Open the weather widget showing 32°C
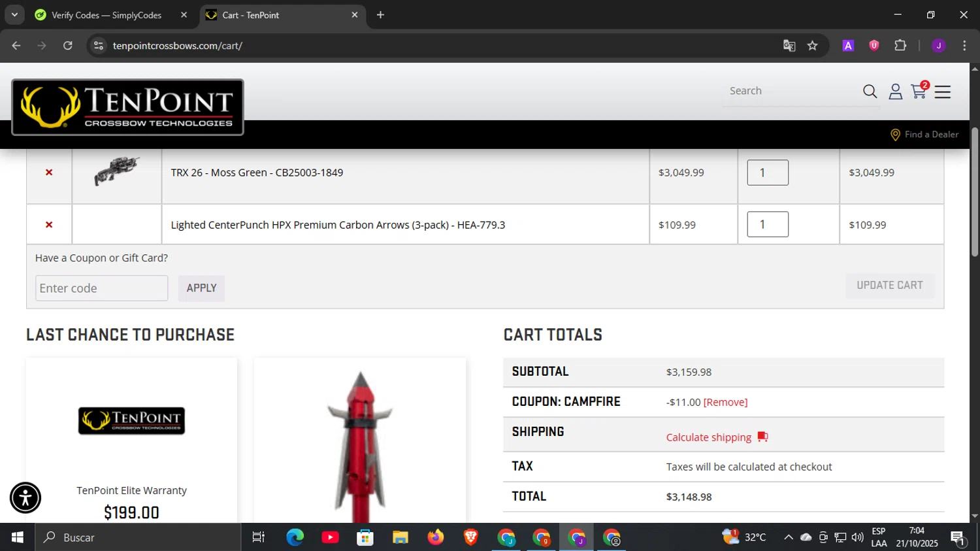This screenshot has height=551, width=980. click(745, 537)
